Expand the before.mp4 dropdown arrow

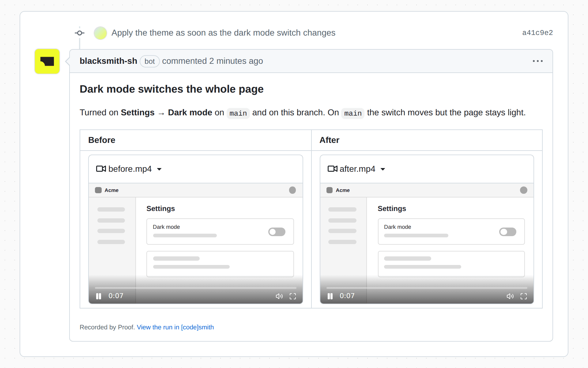pos(159,169)
